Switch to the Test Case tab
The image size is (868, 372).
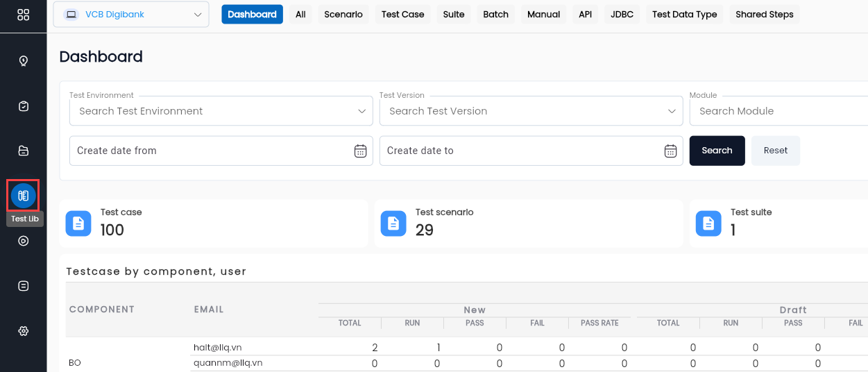[x=402, y=15]
